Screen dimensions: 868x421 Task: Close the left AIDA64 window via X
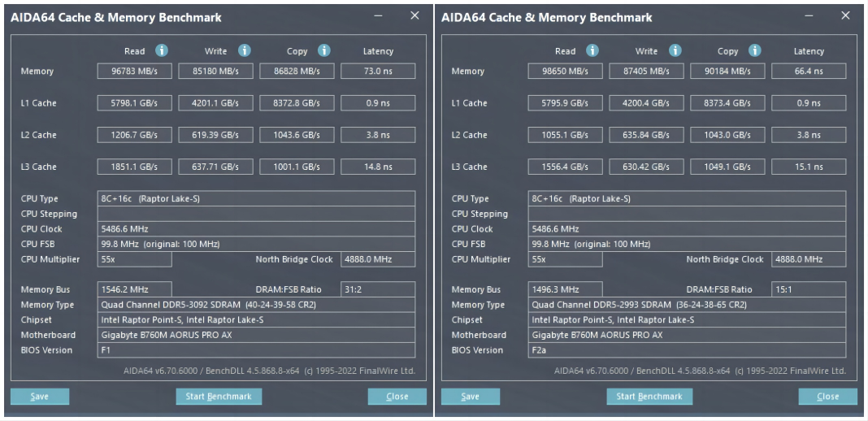point(414,15)
